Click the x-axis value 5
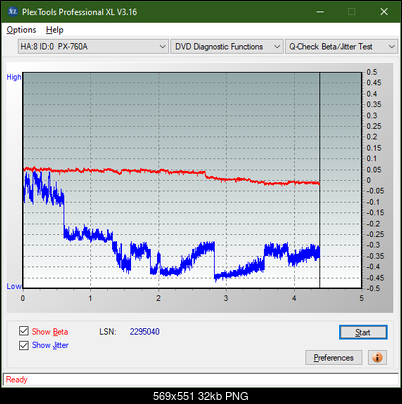The width and height of the screenshot is (402, 404). coord(362,298)
